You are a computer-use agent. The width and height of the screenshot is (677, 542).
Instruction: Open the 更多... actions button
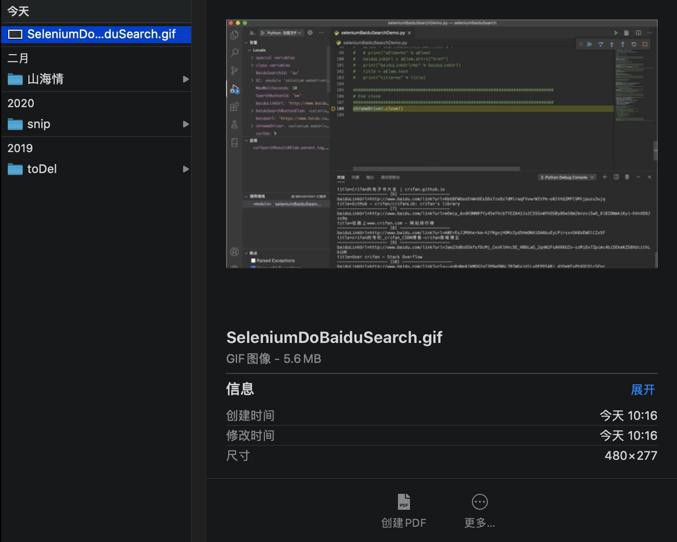coord(480,511)
